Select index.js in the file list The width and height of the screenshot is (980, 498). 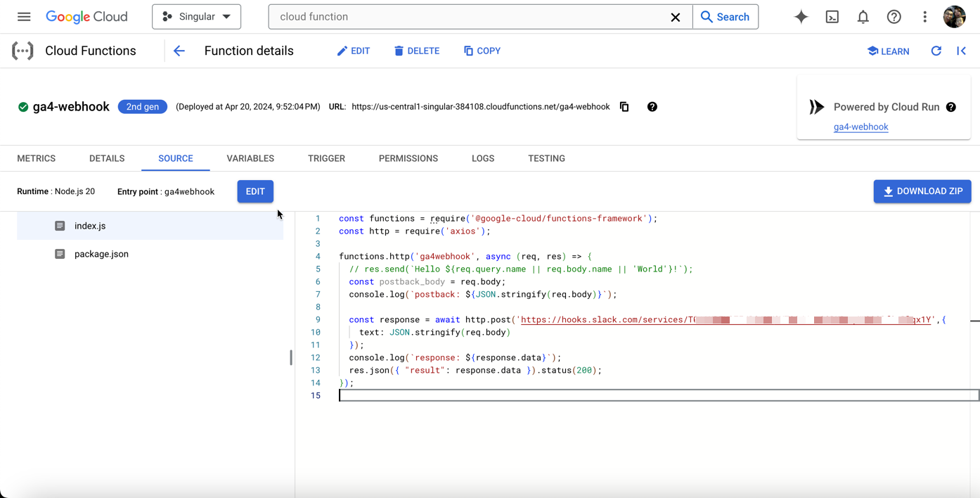(150, 226)
